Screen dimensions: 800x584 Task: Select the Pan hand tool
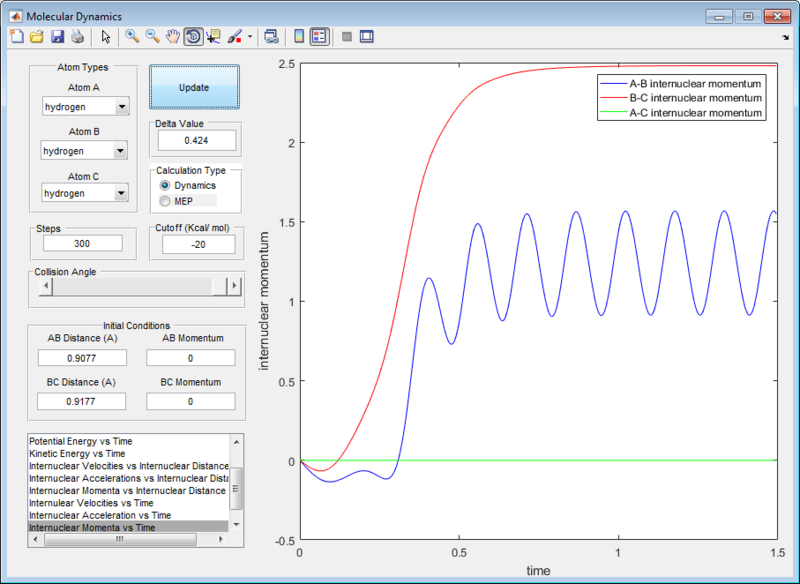coord(173,36)
